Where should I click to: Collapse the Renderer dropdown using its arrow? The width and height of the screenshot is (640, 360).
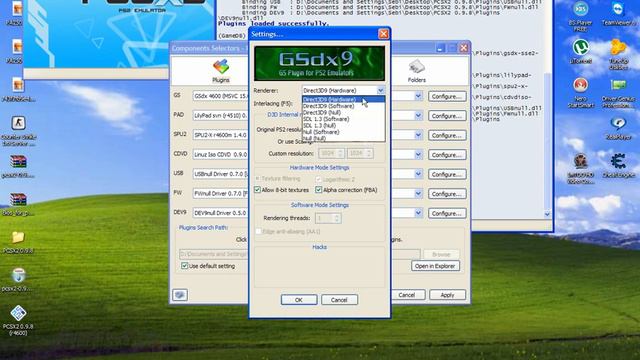pyautogui.click(x=380, y=90)
